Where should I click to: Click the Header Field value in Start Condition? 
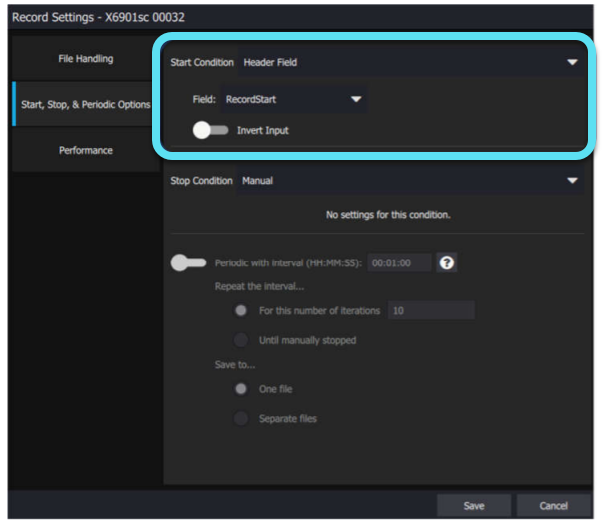(270, 62)
